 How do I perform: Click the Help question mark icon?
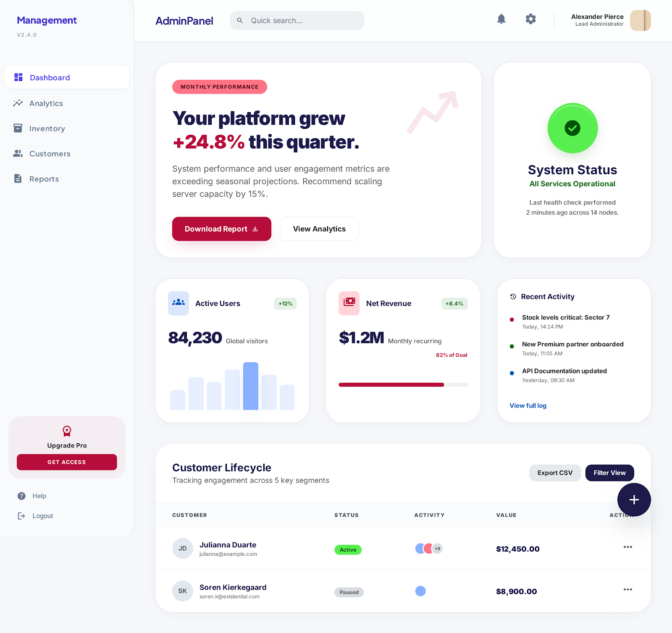pos(21,496)
